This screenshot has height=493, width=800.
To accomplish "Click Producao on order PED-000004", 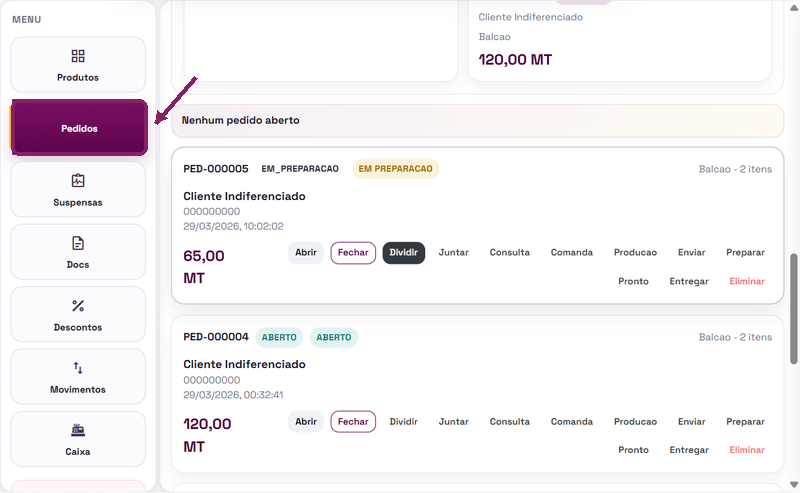I will (x=635, y=422).
